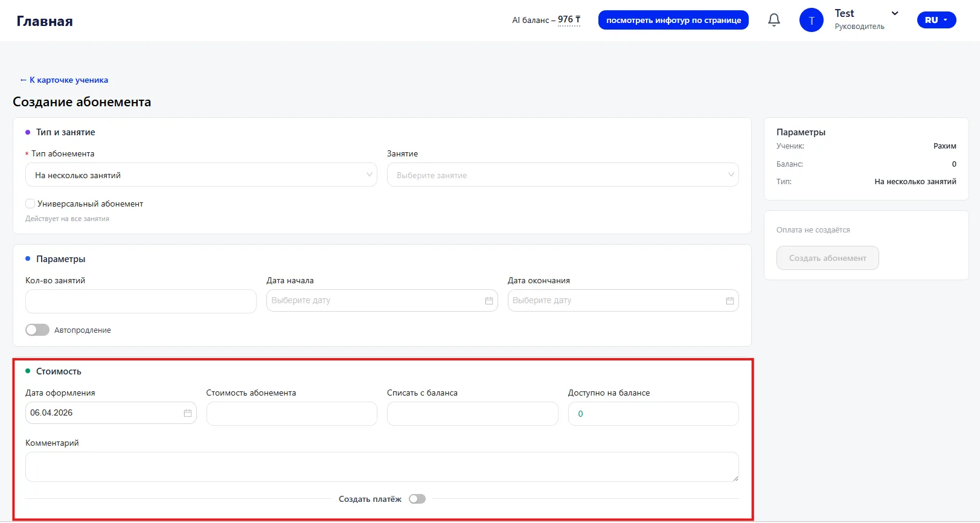Toggle the Автопродление switch
This screenshot has width=980, height=523.
tap(37, 330)
